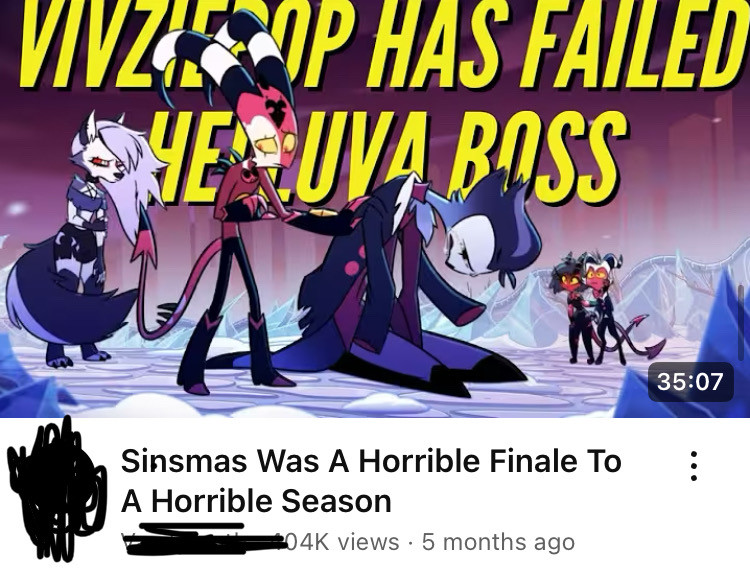
Task: Click the '5 months ago' upload date
Action: 498,542
